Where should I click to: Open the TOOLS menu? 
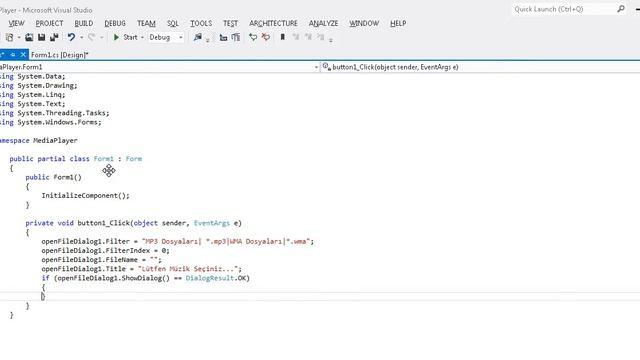(x=201, y=24)
